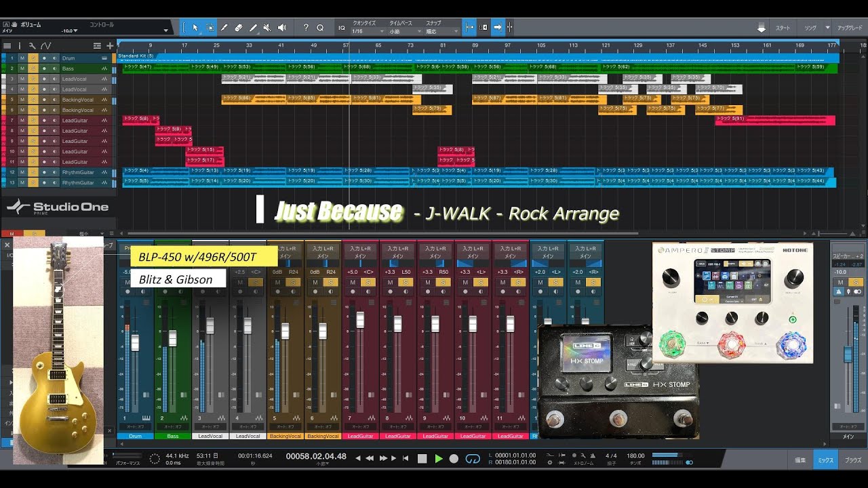Open the Song dropdown arrow
This screenshot has width=868, height=488.
coord(828,28)
